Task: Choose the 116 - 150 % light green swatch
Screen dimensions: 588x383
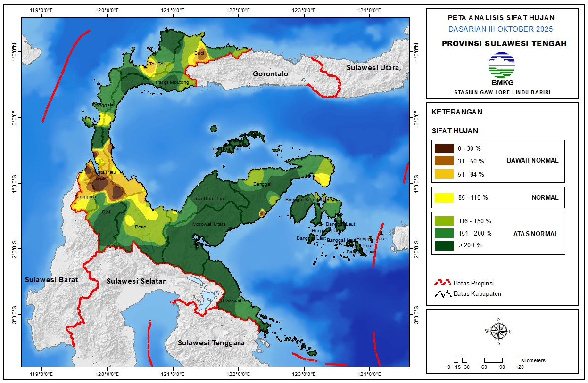Action: 444,221
